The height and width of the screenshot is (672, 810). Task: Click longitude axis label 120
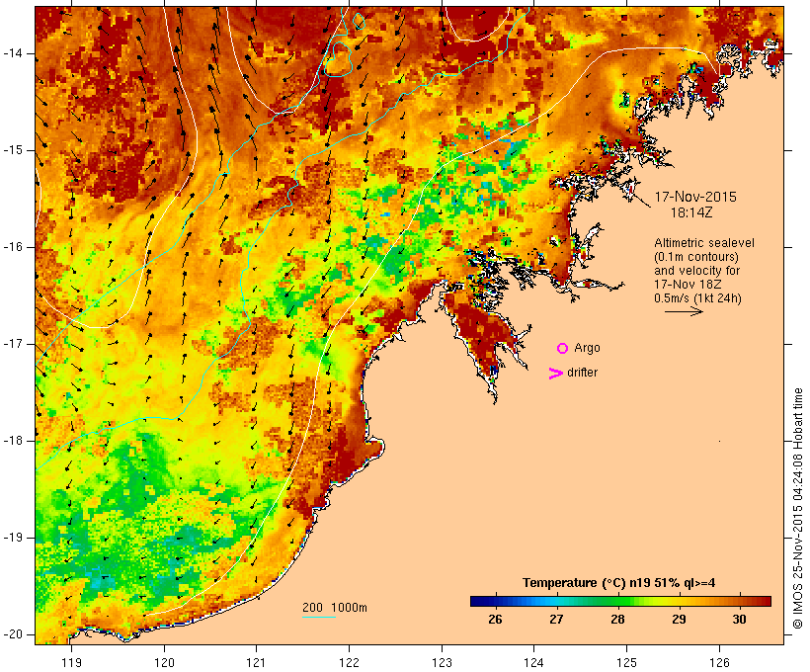coord(164,662)
